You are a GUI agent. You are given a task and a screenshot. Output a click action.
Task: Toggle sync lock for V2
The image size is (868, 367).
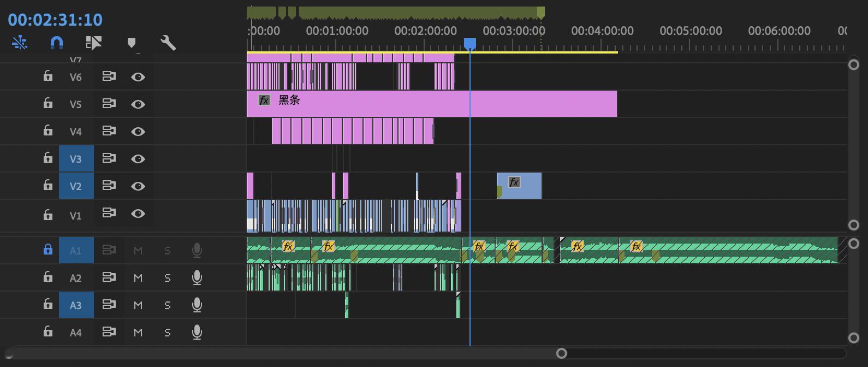coord(109,186)
